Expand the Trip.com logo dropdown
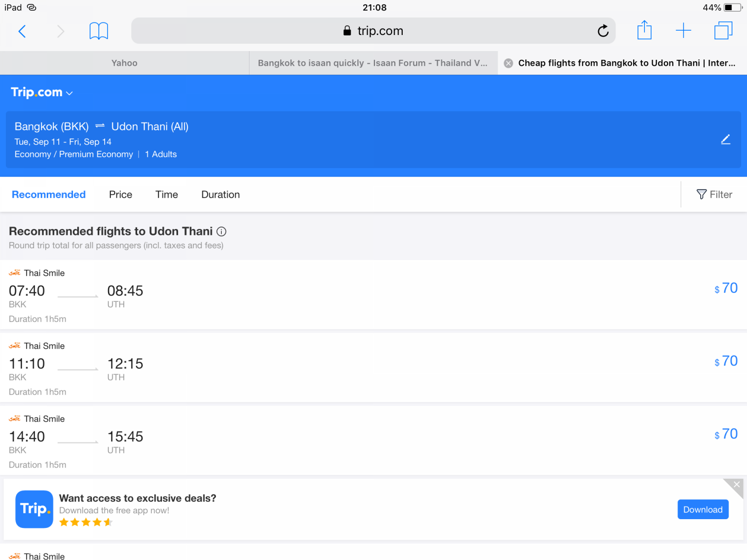Viewport: 747px width, 560px height. pos(42,92)
